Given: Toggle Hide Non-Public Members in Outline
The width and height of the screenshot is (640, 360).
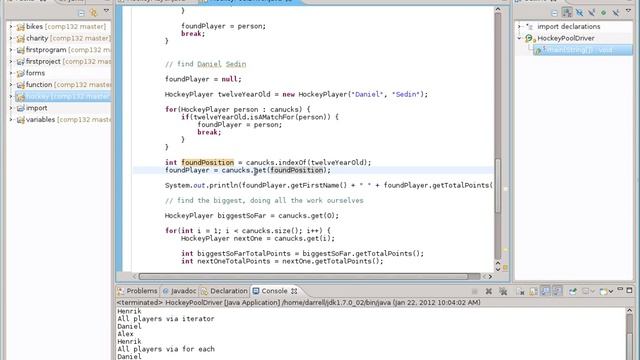Looking at the screenshot, I should tap(603, 13).
